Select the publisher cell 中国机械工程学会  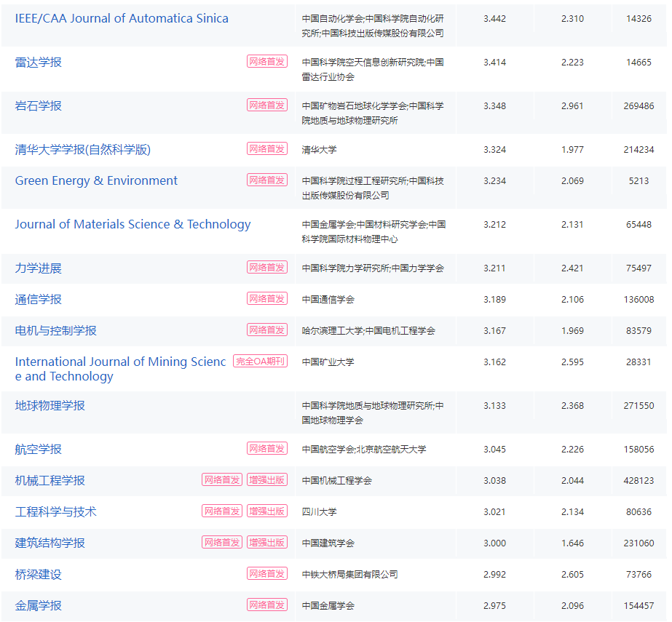(337, 481)
